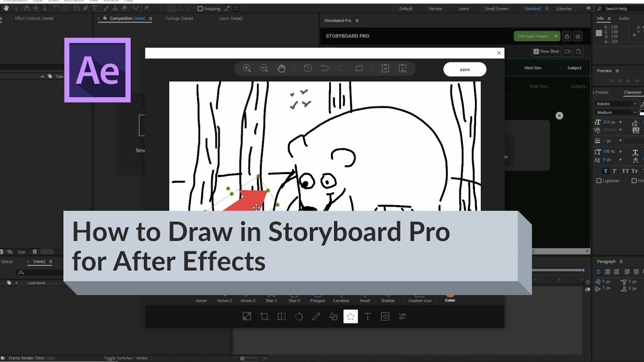
Task: Open the Only Apply Images dropdown
Action: (537, 36)
